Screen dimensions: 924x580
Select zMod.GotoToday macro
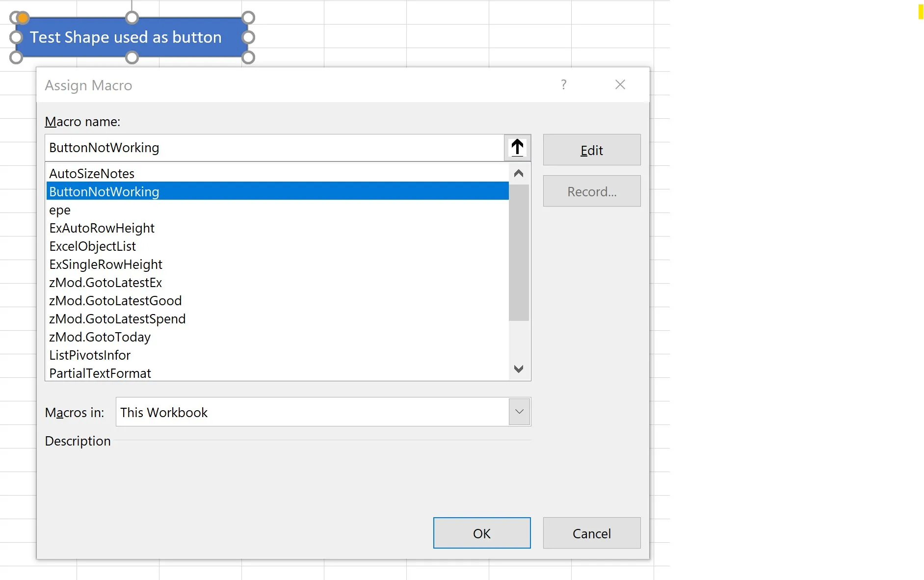point(100,337)
